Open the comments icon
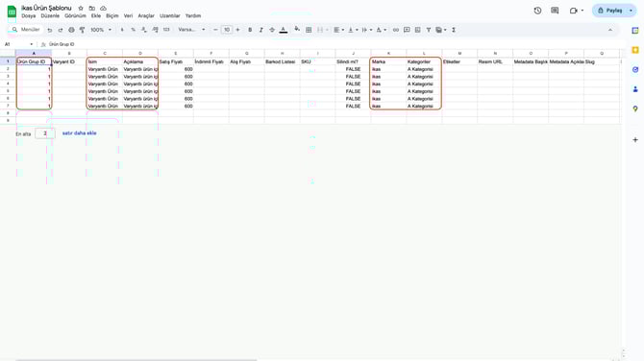The width and height of the screenshot is (644, 361). click(x=555, y=11)
